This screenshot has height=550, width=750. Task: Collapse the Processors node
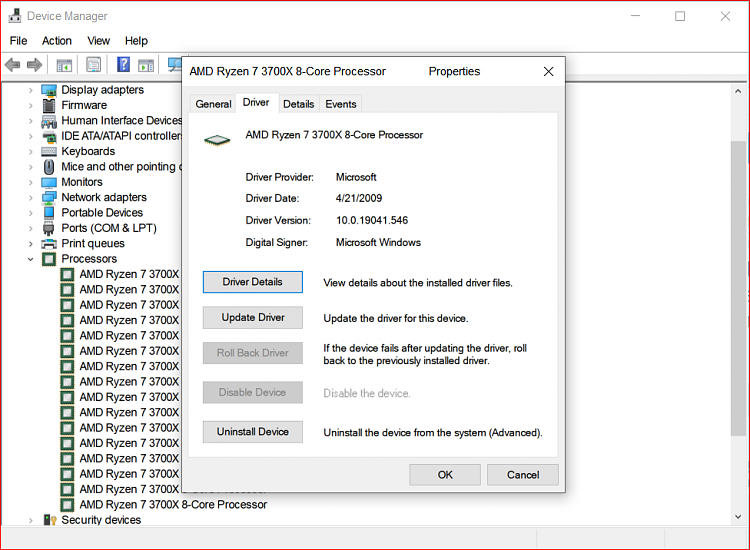coord(31,259)
